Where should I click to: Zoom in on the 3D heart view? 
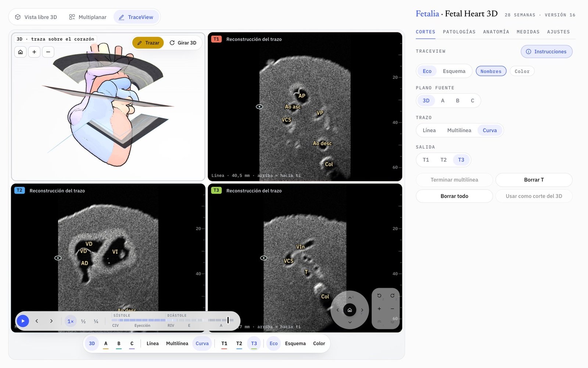(34, 52)
